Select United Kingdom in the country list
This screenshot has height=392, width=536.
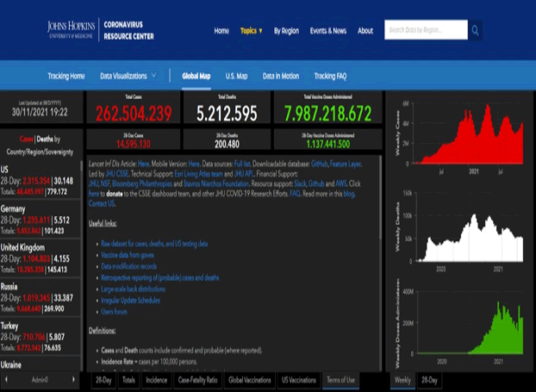coord(40,258)
